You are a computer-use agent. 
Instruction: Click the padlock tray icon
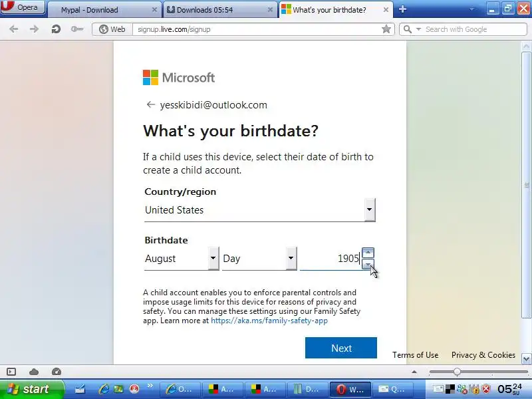click(x=474, y=389)
